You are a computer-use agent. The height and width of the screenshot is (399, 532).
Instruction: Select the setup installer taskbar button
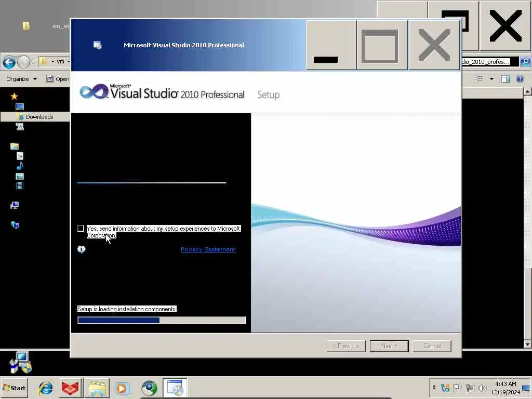tap(175, 388)
